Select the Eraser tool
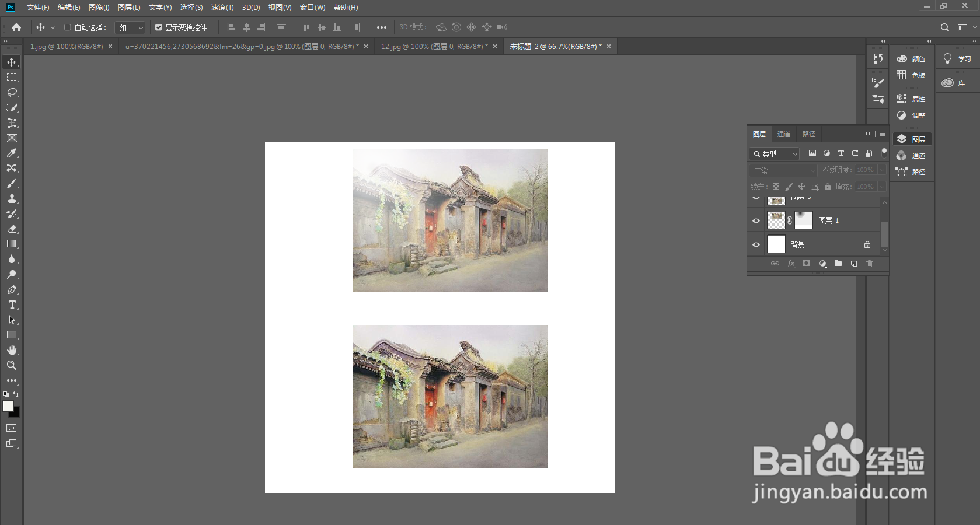980x525 pixels. (12, 229)
